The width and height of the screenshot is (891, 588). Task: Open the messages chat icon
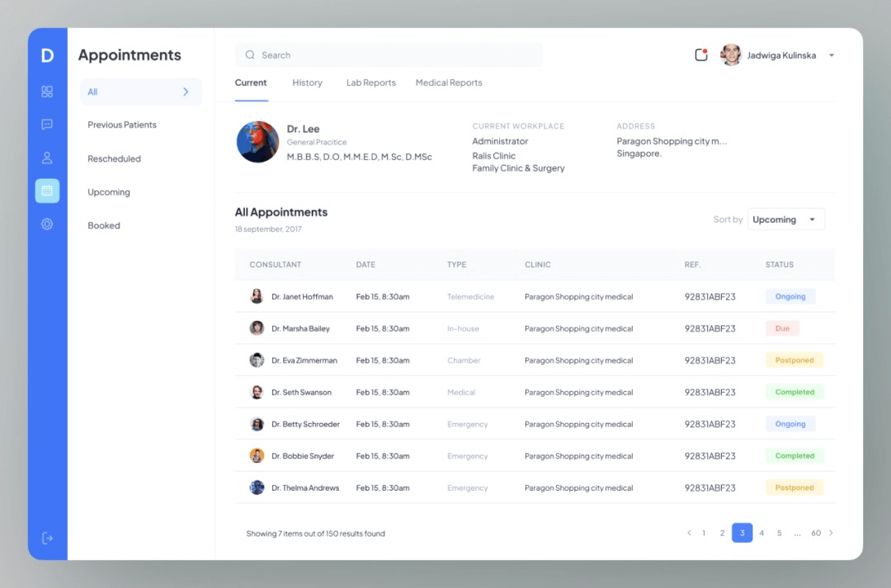[47, 125]
